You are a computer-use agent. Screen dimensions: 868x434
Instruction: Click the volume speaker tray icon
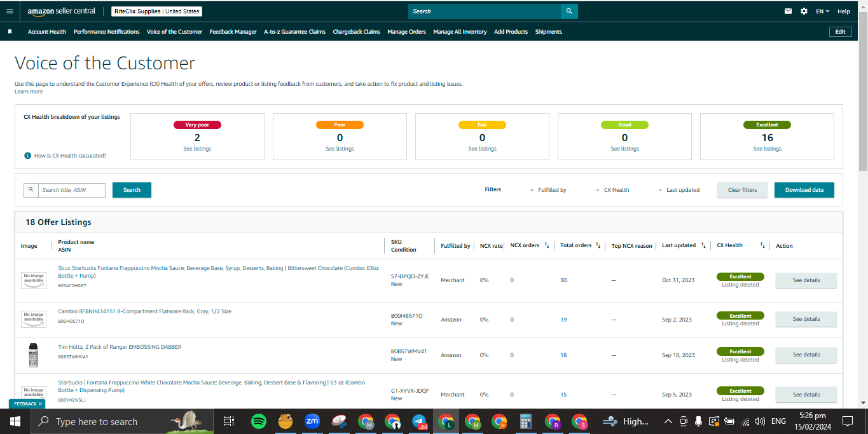tap(760, 421)
